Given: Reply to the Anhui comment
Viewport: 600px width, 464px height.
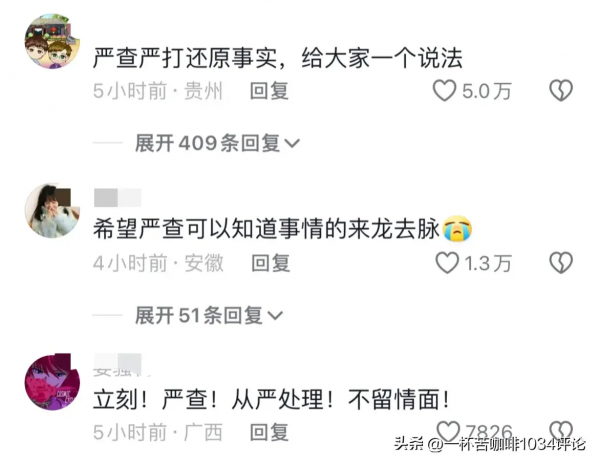Looking at the screenshot, I should pos(271,264).
